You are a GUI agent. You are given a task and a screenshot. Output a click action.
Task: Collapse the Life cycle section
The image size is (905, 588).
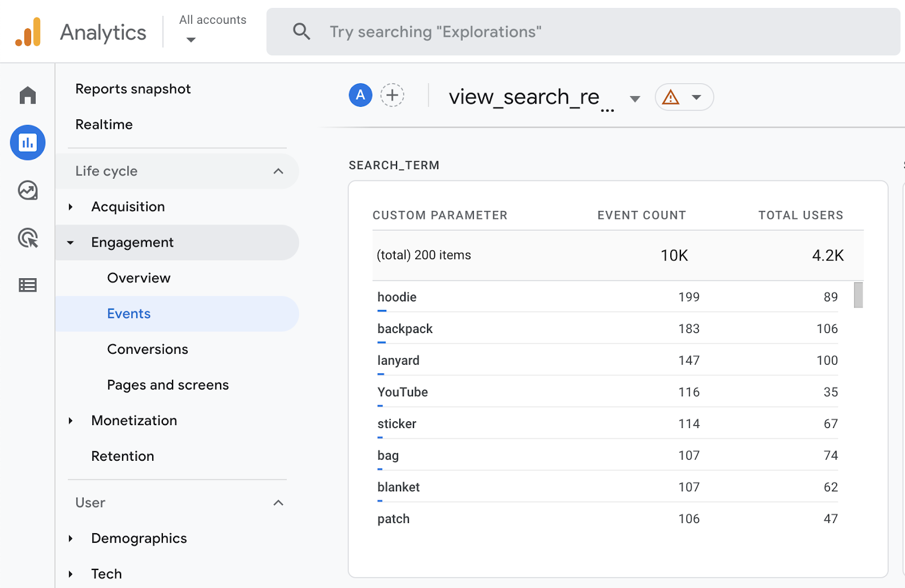(x=278, y=171)
